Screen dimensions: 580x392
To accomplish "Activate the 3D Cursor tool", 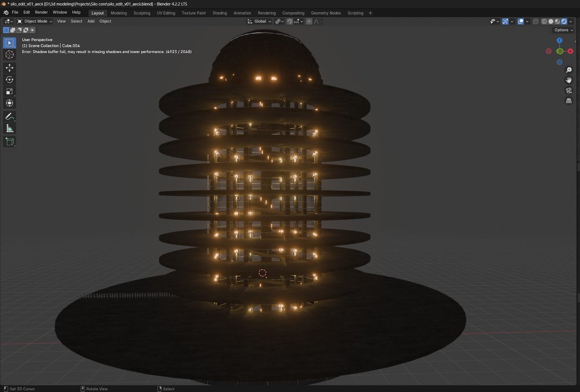I will coord(10,55).
